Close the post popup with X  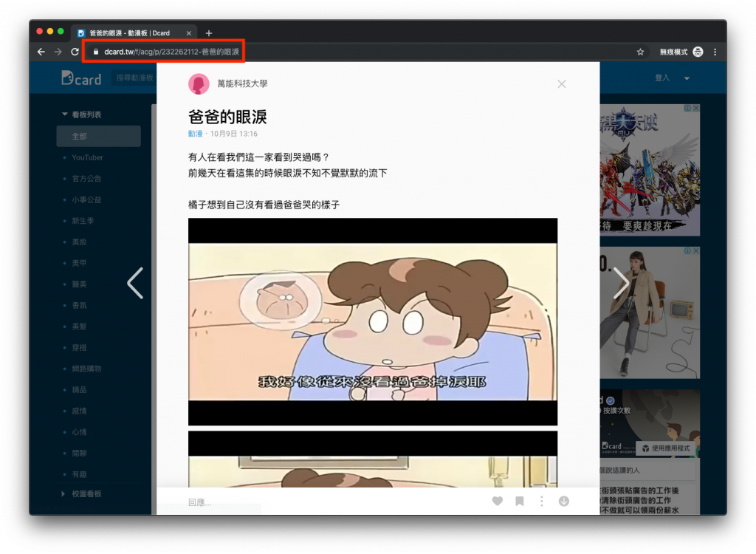tap(562, 84)
